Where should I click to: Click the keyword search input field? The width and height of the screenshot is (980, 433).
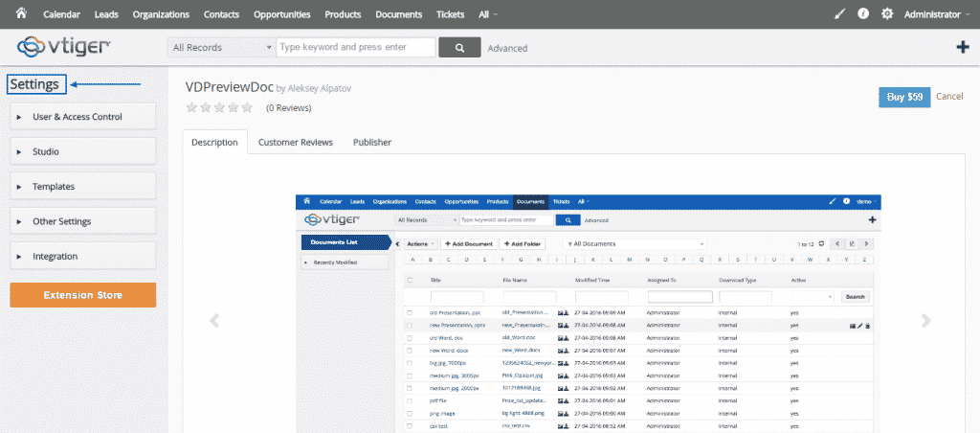(x=355, y=48)
